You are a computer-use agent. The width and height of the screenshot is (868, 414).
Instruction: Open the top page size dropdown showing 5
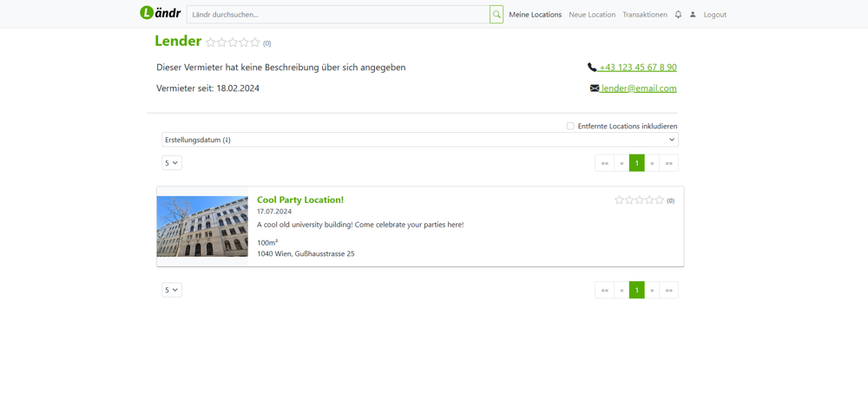tap(172, 162)
